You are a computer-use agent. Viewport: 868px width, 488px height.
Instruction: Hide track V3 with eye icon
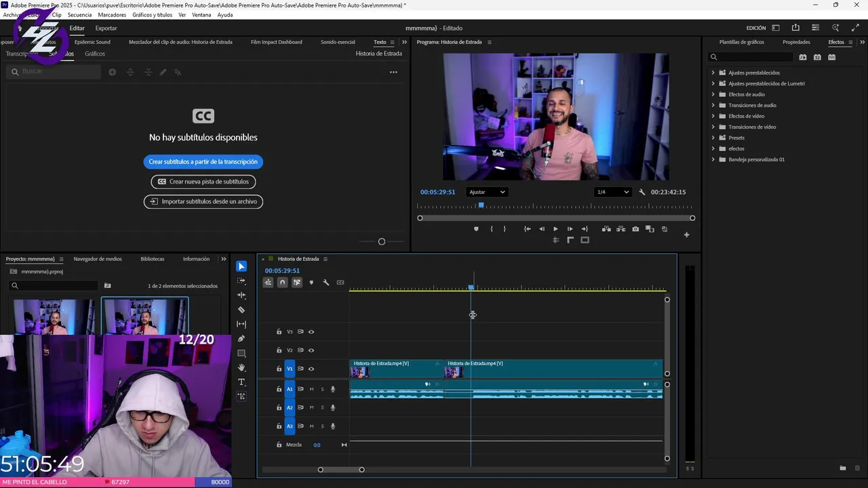coord(311,332)
